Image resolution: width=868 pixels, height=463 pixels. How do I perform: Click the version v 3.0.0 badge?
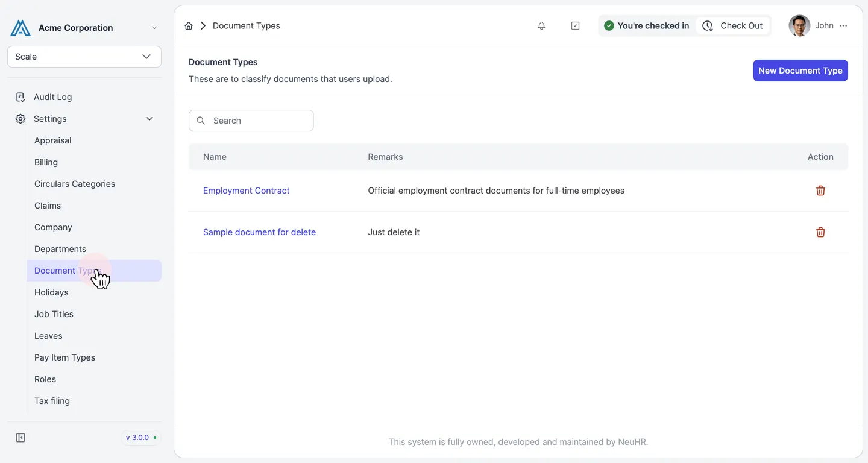tap(141, 438)
